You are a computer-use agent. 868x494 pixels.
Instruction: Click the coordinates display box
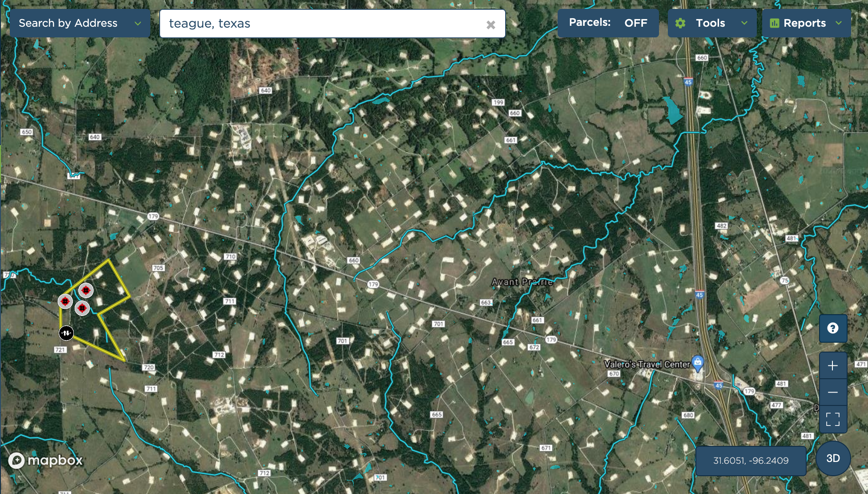[x=751, y=461]
